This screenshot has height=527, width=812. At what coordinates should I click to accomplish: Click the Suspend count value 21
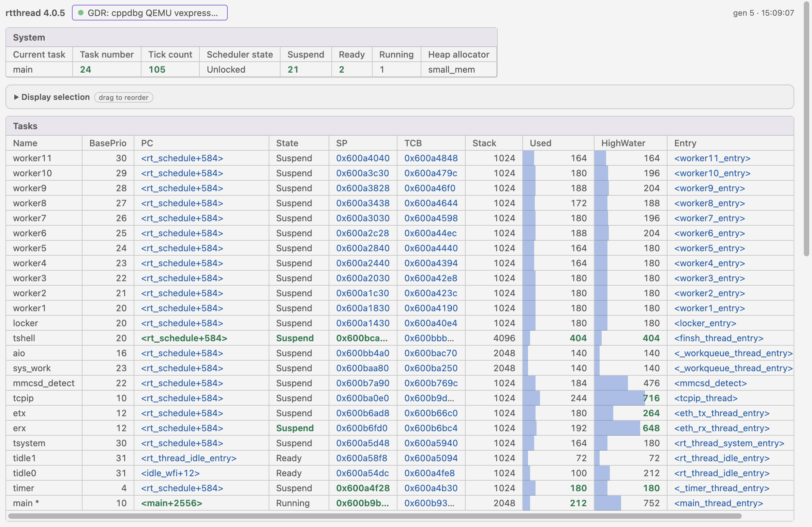(x=293, y=70)
